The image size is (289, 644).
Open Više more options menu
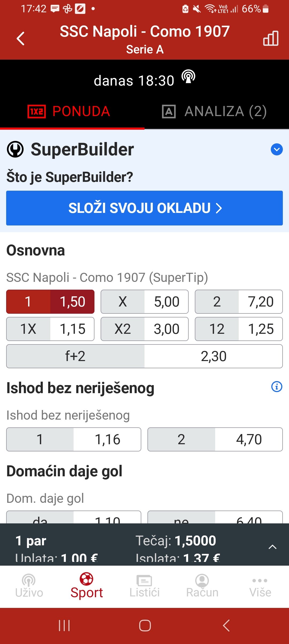pos(260,586)
